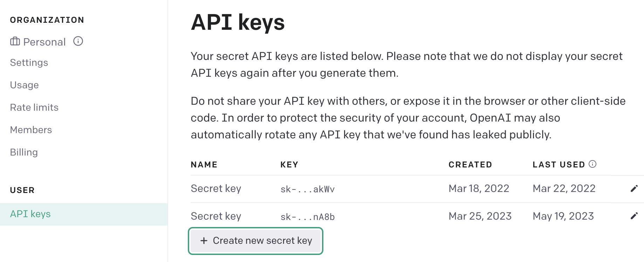Open the Last Used info tooltip icon
644x262 pixels.
[592, 164]
